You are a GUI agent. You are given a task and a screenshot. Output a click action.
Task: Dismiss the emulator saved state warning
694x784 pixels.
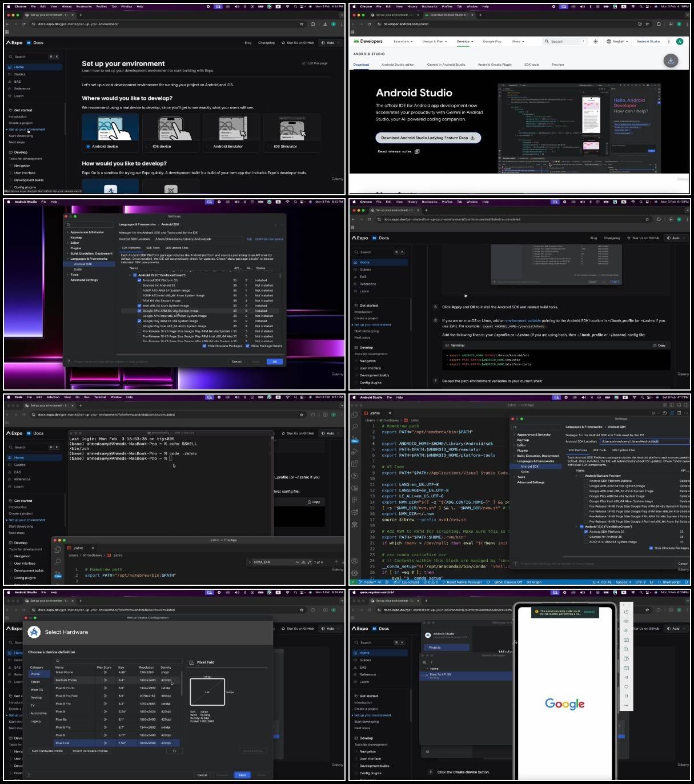pos(589,612)
